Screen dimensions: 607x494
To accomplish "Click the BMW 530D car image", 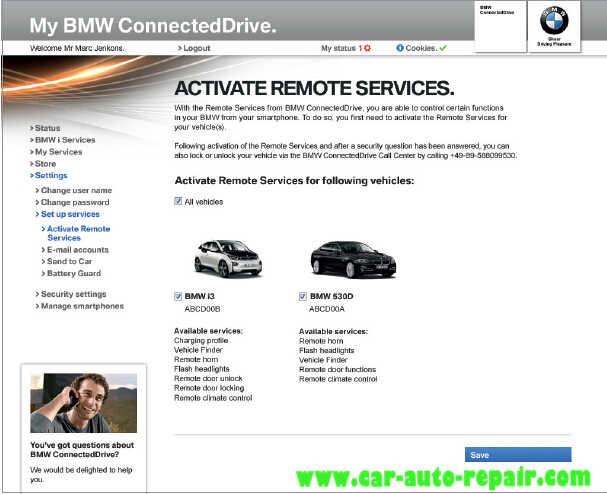I will pyautogui.click(x=353, y=259).
